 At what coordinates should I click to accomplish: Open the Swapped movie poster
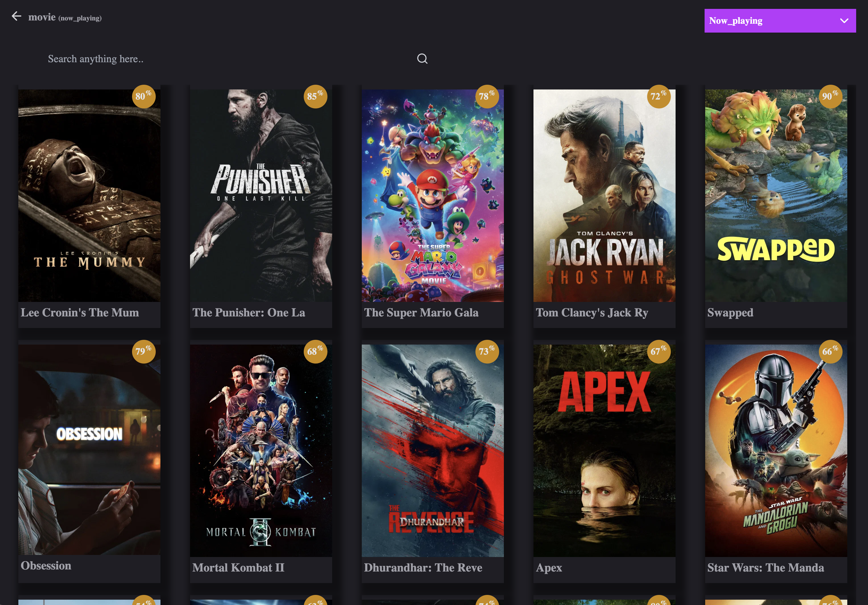[776, 195]
